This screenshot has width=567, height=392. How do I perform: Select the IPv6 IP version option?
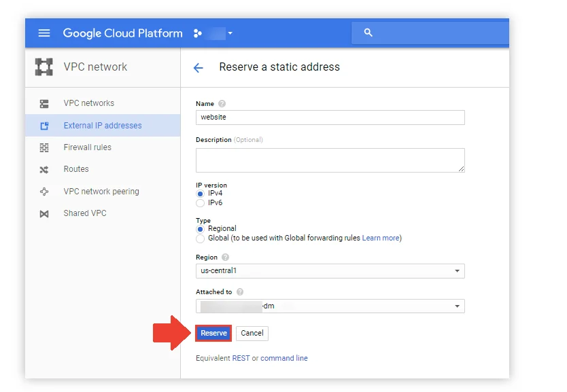point(200,202)
